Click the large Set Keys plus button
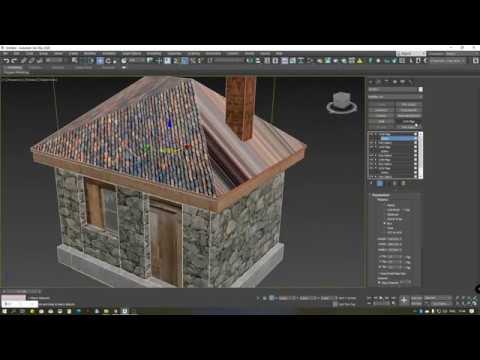The height and width of the screenshot is (360, 480). coord(404,300)
